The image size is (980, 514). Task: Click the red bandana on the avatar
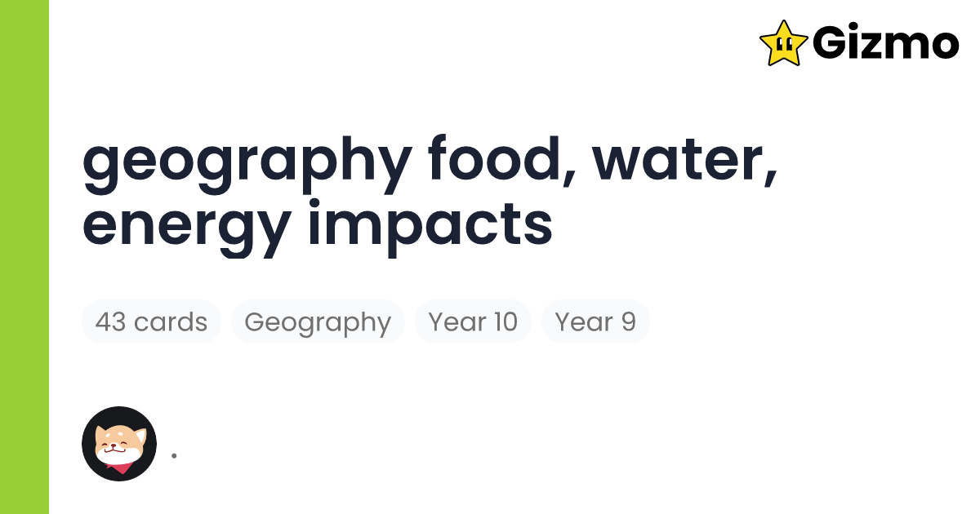[x=119, y=467]
